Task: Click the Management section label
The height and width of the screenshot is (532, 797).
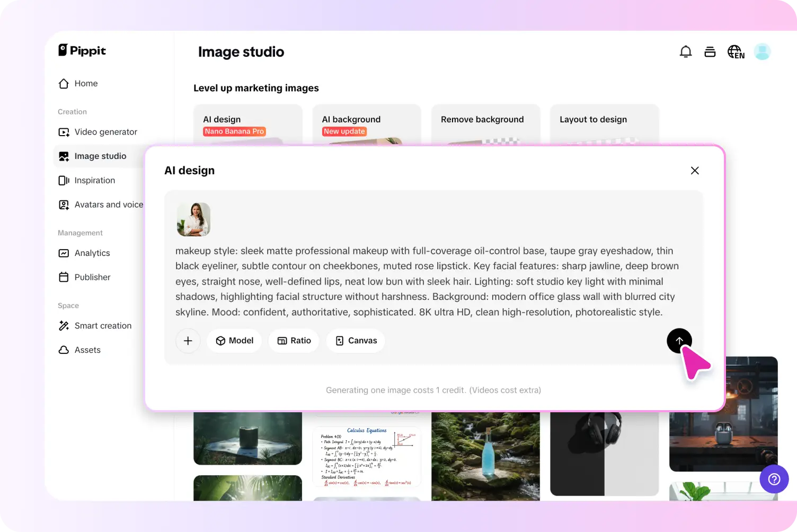Action: point(80,233)
